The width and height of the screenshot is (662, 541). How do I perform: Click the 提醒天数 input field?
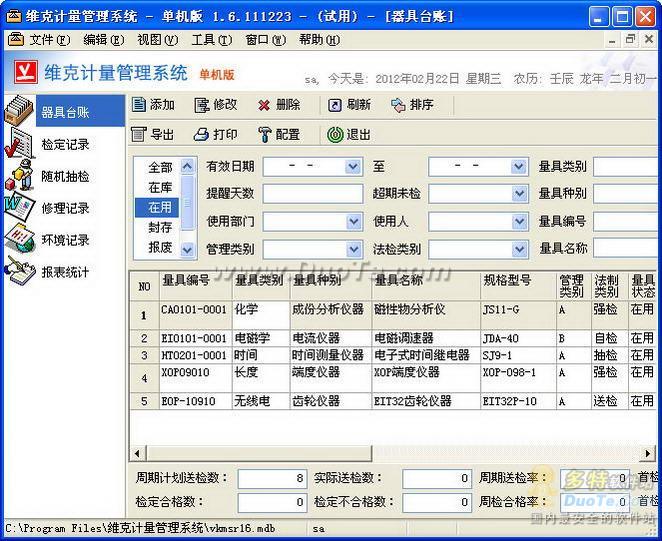tap(313, 194)
